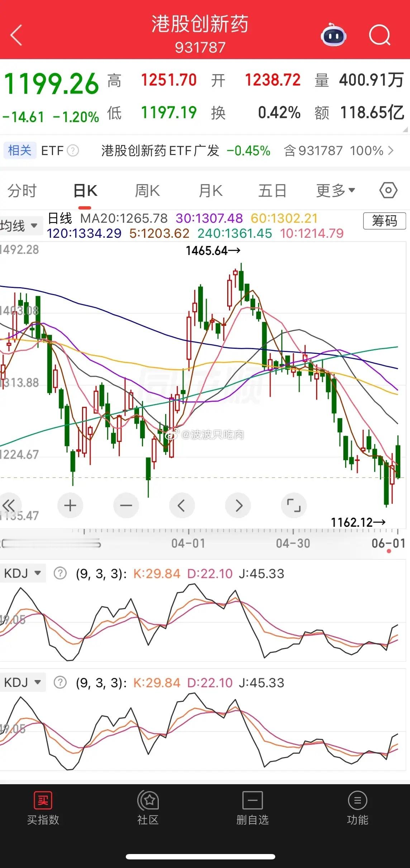The image size is (410, 868).
Task: Tap the low price 1197.19
Action: (x=169, y=112)
